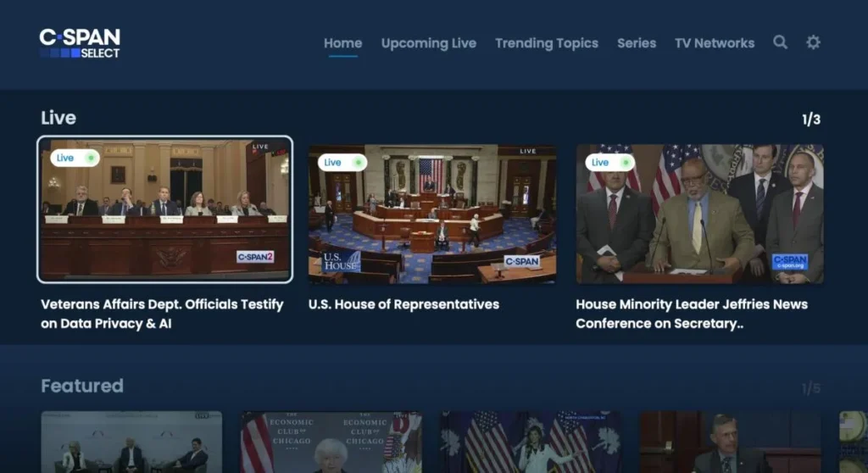Open U.S. House of Representatives title
Screen dimensions: 868x473
(403, 304)
